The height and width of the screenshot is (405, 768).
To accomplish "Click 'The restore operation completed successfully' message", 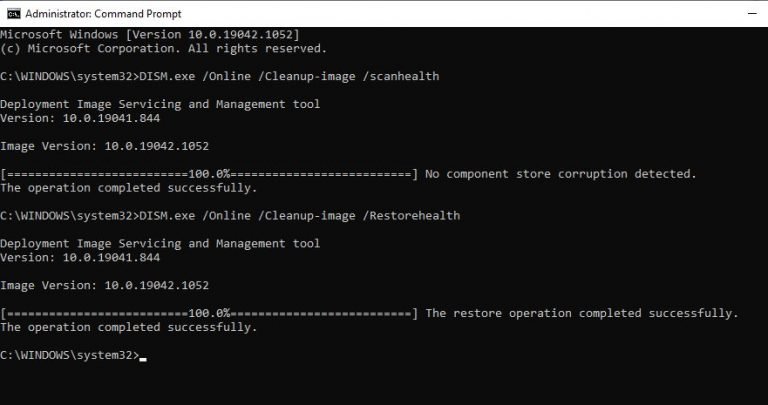I will tap(582, 313).
